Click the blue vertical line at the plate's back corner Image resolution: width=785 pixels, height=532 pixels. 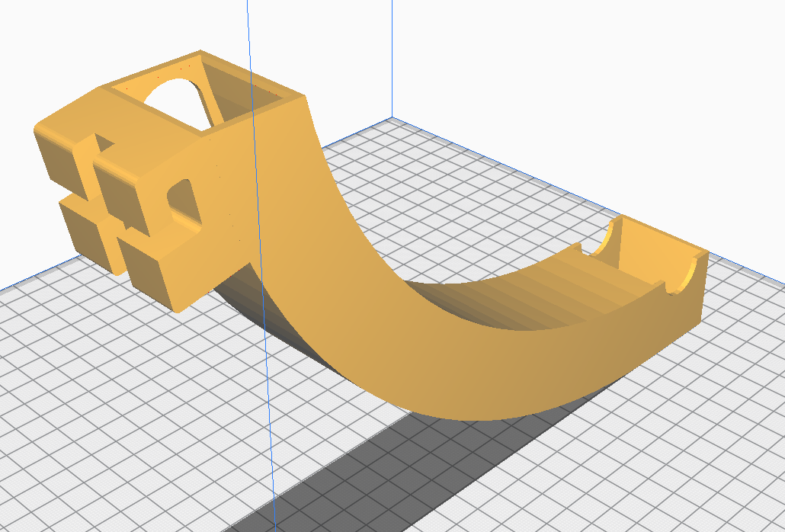point(392,61)
